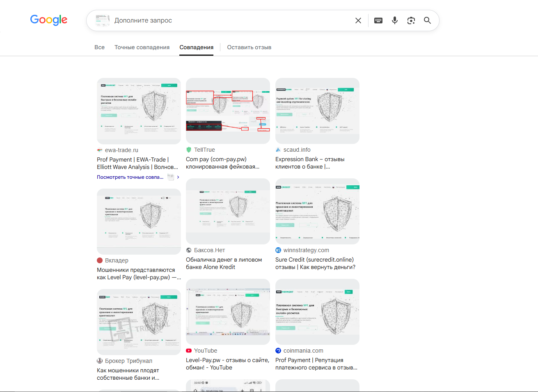This screenshot has height=392, width=538.
Task: Open 'Sure Credit (surecredit.online)' result title
Action: pos(315,263)
